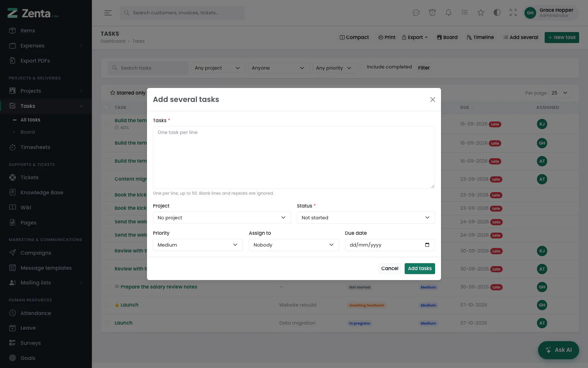This screenshot has width=588, height=368.
Task: Open the alarm clock reminders icon
Action: click(432, 13)
